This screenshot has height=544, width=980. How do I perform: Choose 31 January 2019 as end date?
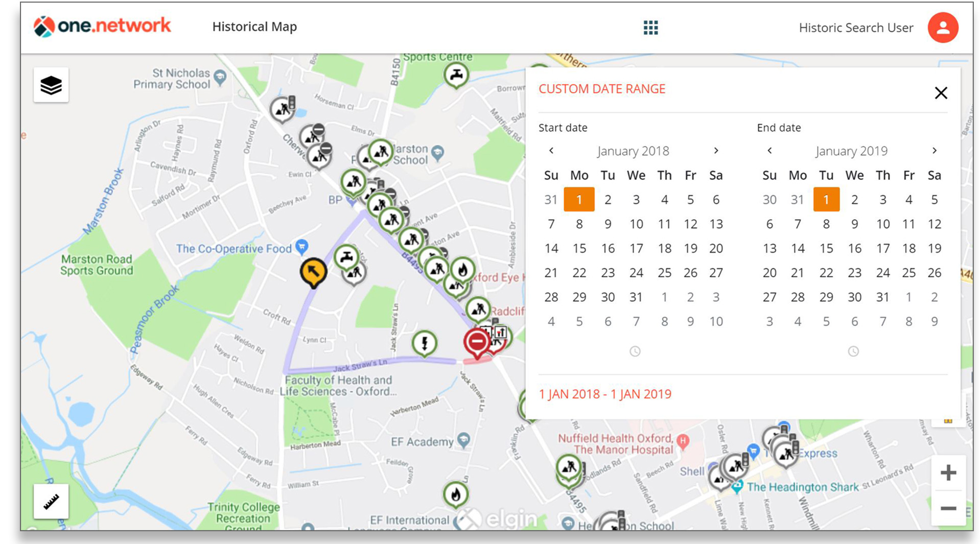coord(882,297)
